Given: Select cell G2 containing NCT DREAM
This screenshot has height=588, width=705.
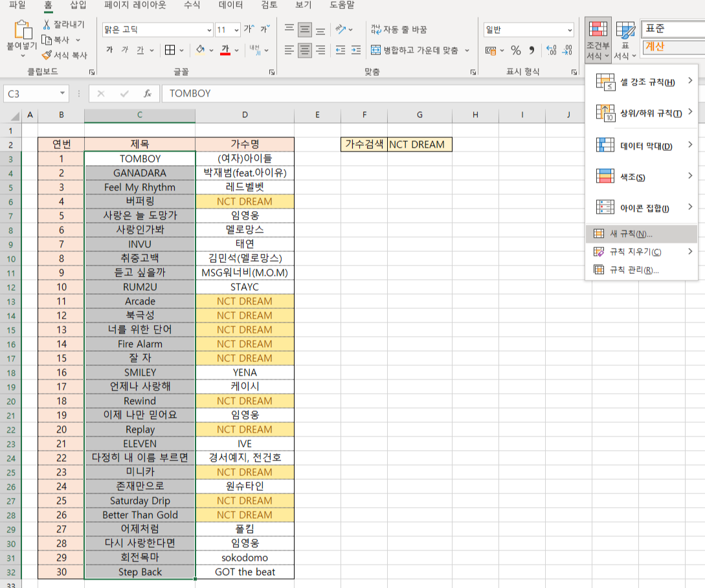Looking at the screenshot, I should [420, 144].
